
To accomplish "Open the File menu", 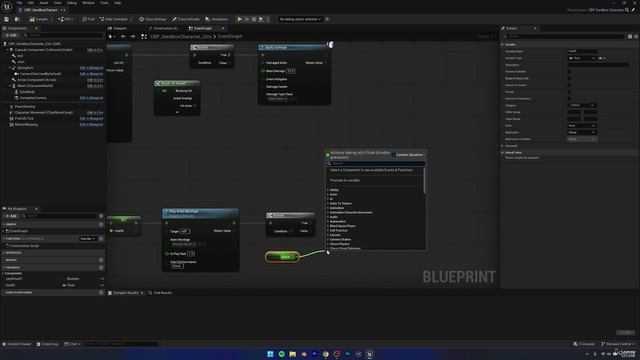I will click(x=20, y=3).
